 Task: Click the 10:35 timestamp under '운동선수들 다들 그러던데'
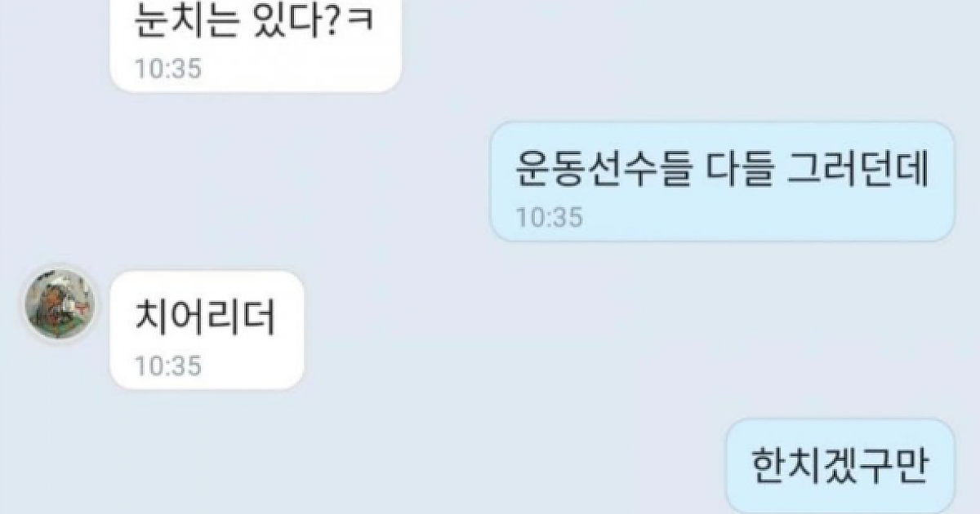[549, 217]
